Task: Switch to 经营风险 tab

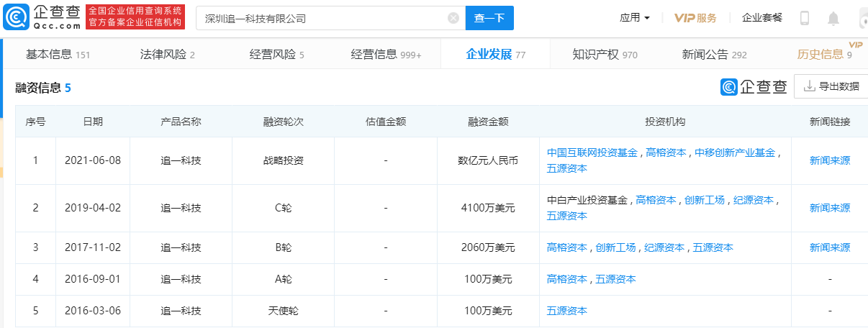Action: [277, 54]
